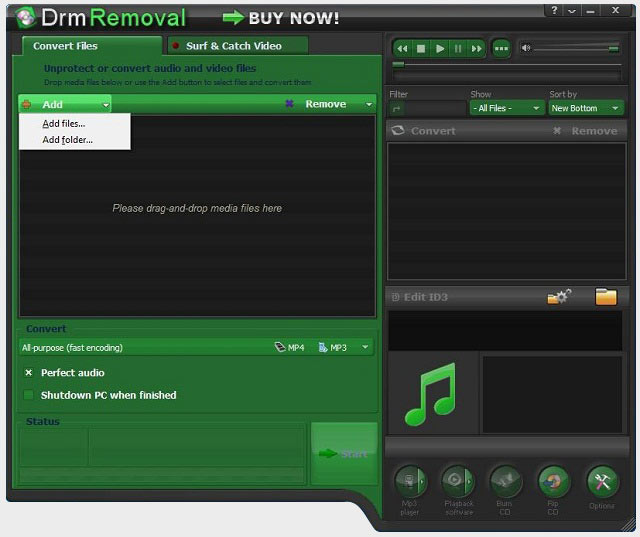Click the Burn CD icon
The height and width of the screenshot is (537, 640).
(x=505, y=482)
